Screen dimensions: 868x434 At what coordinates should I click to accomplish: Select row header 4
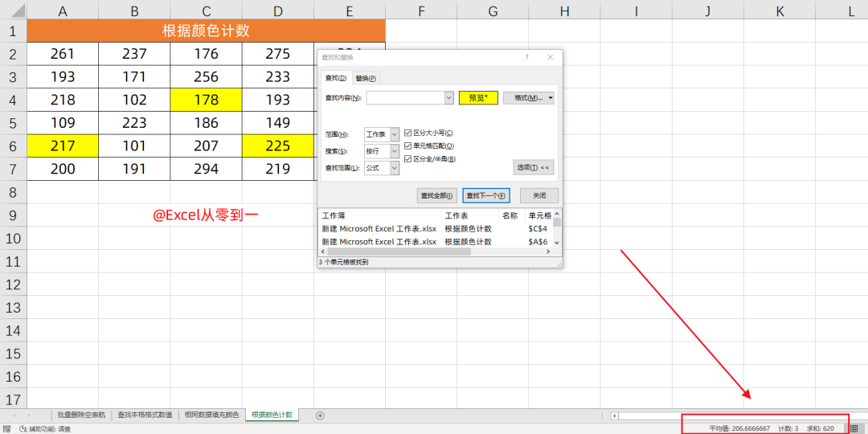click(x=14, y=100)
